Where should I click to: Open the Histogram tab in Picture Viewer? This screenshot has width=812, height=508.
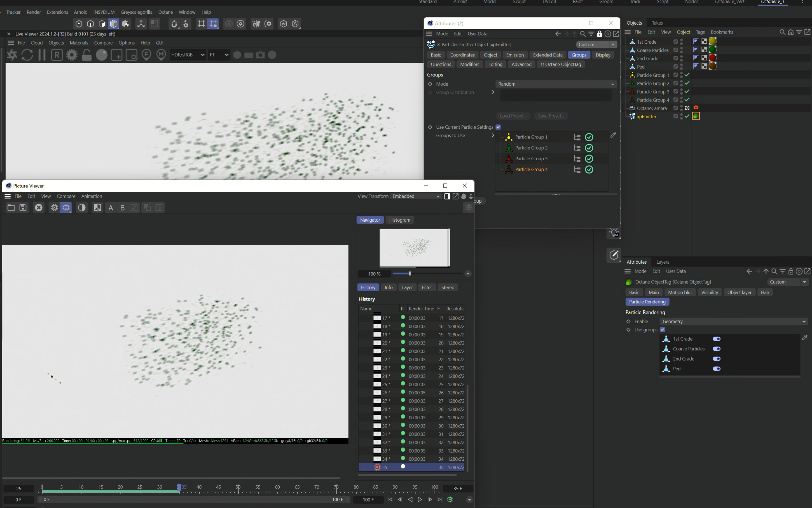pos(399,220)
